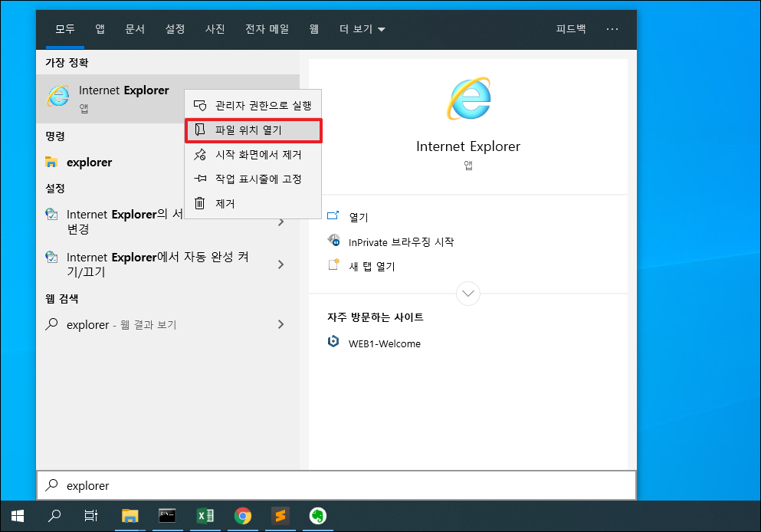Launch Excel from the taskbar
This screenshot has width=761, height=532.
click(205, 516)
